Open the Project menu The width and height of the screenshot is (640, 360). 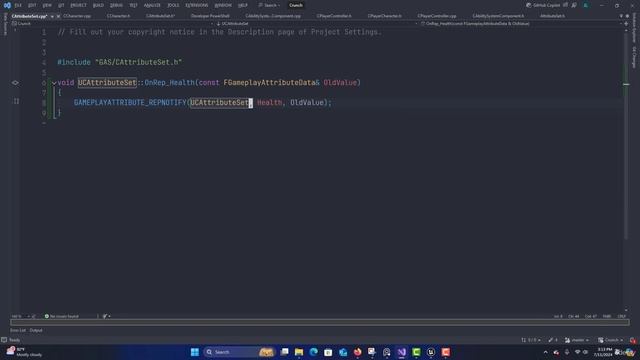(78, 5)
